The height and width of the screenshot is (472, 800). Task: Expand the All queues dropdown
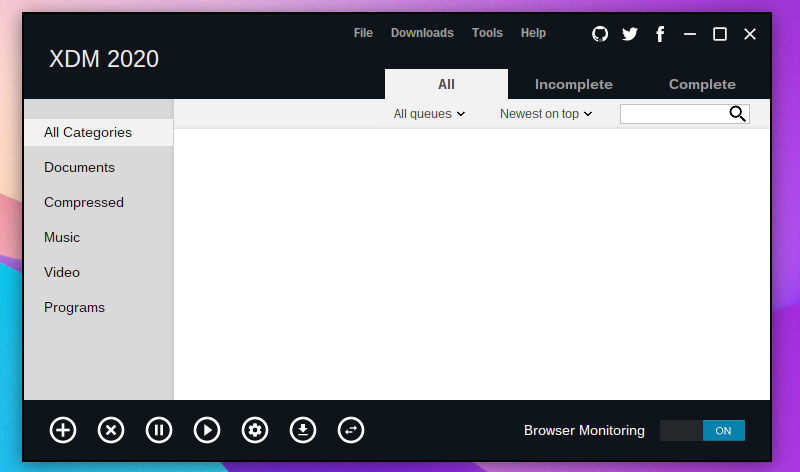(429, 114)
